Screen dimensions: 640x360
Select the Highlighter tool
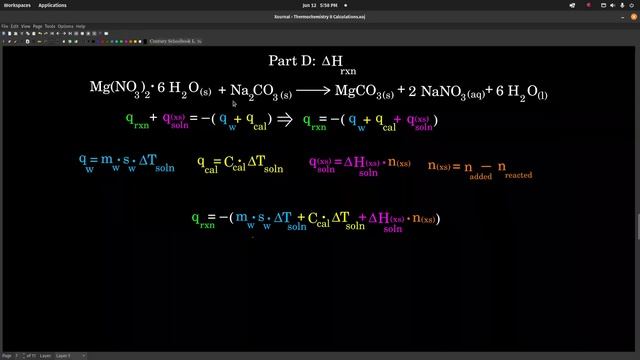pyautogui.click(x=16, y=41)
